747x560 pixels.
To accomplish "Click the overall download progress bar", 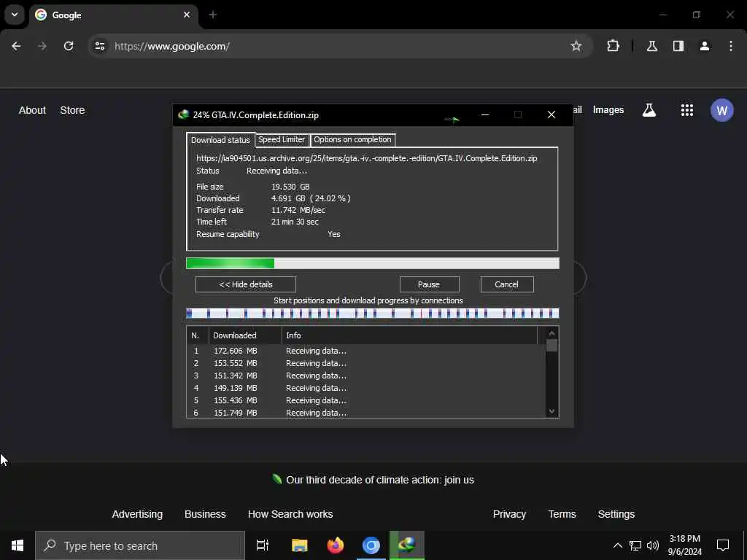I will (373, 263).
